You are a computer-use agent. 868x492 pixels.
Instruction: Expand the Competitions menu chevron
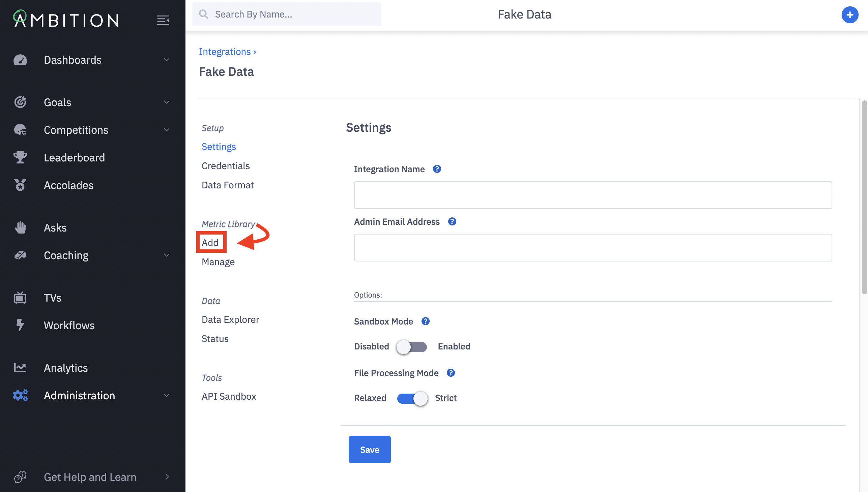[166, 130]
